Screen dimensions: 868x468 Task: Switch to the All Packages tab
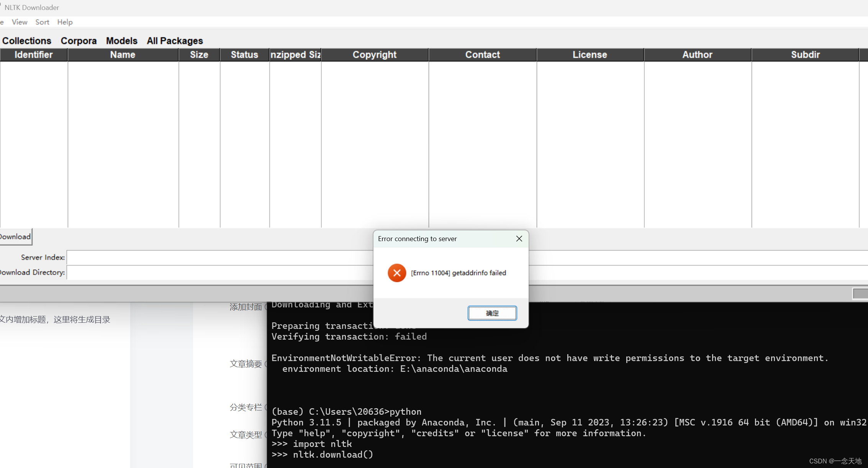pos(175,41)
